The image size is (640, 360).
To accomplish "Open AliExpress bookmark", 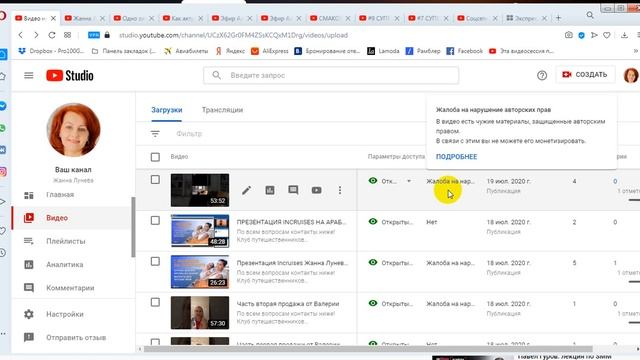I will (x=270, y=51).
